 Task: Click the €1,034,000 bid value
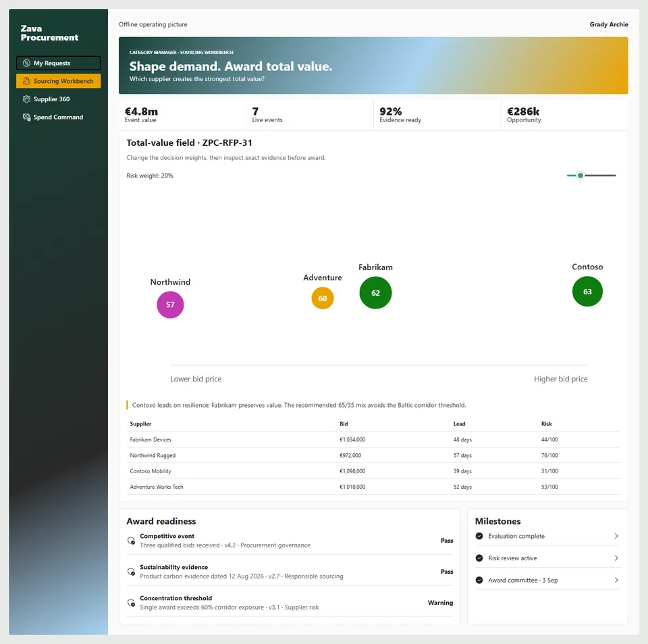point(352,439)
